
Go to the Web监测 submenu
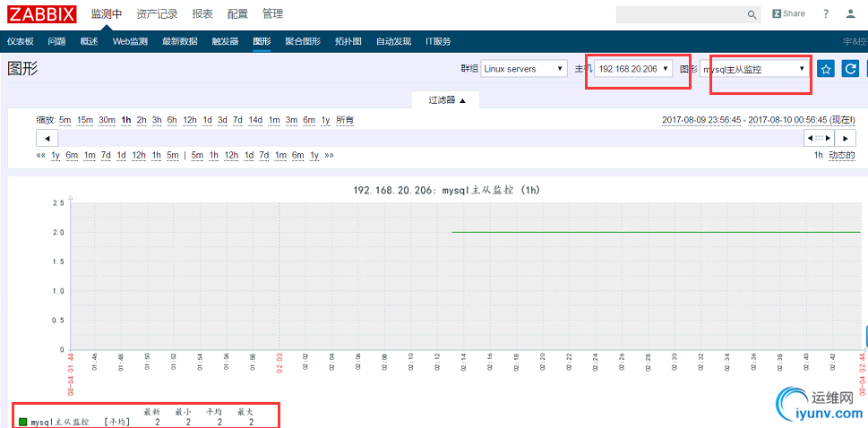tap(130, 41)
